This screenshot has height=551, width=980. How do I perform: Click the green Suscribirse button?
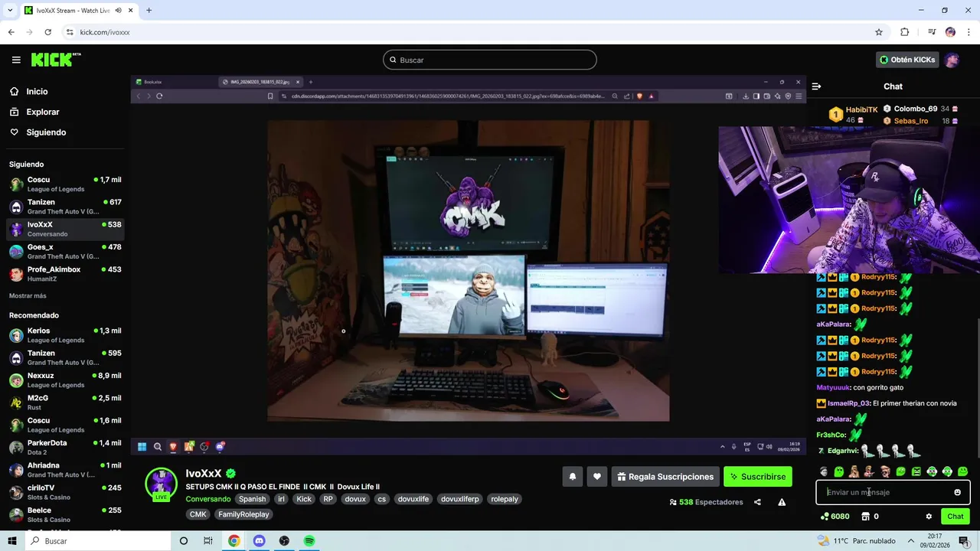point(758,477)
